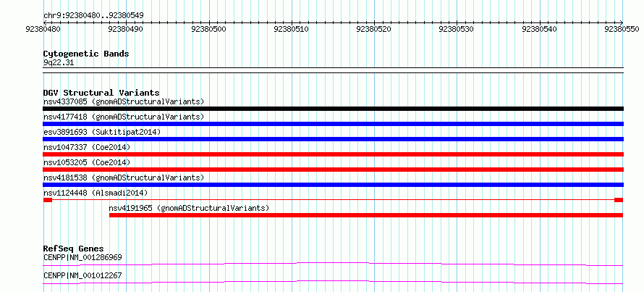
Task: Click ruler coordinate 92380480
Action: pyautogui.click(x=43, y=30)
